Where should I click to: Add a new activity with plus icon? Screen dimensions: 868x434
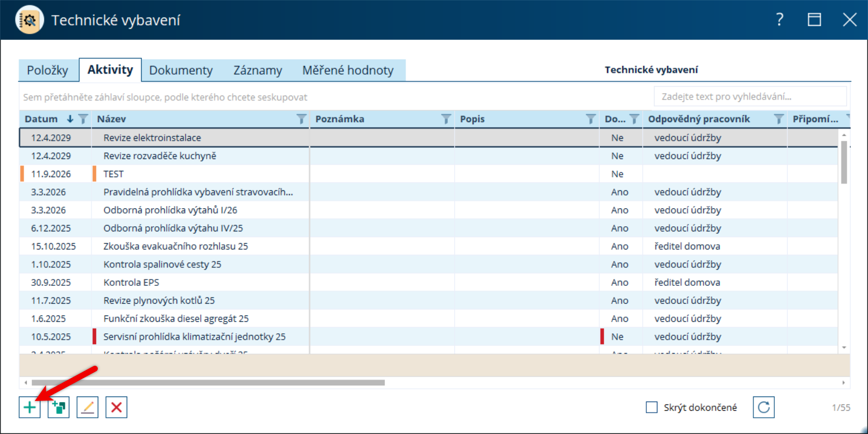point(30,407)
